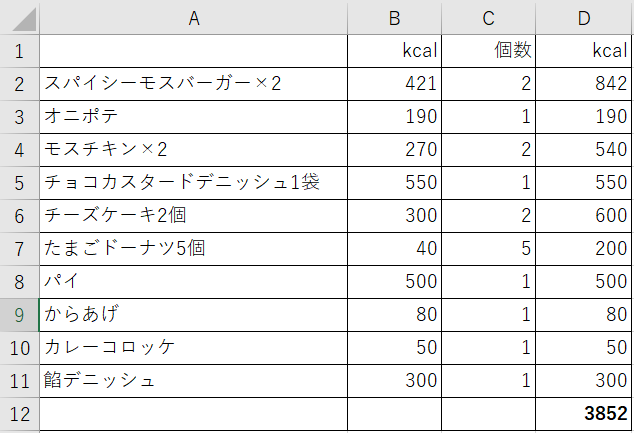Click the 421 kcal cell
Image resolution: width=634 pixels, height=433 pixels.
pos(394,84)
